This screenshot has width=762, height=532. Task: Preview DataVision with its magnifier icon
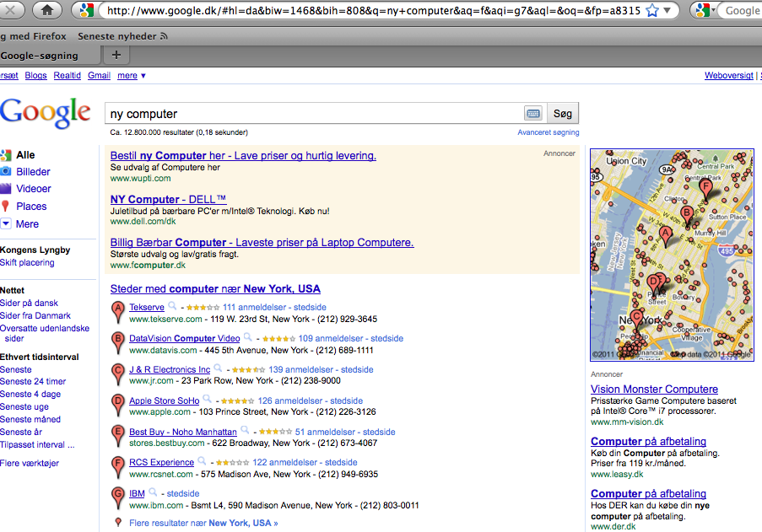tap(248, 337)
